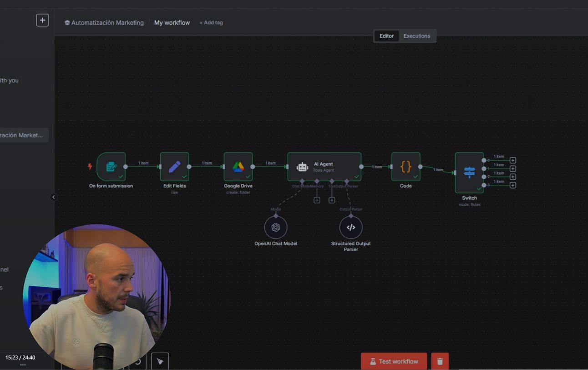Screen dimensions: 588x370
Task: Open the Automatización Marketing breadcrumb
Action: (107, 23)
